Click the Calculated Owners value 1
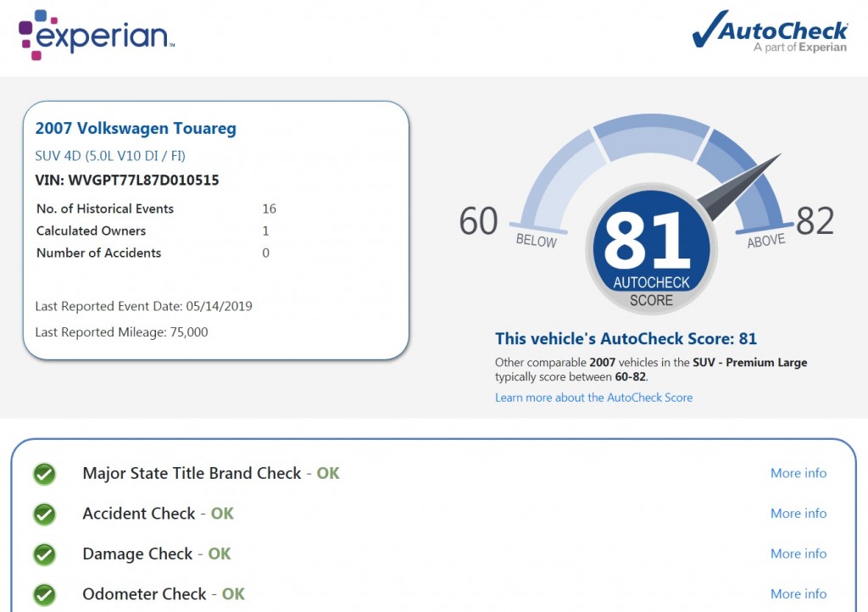 265,231
